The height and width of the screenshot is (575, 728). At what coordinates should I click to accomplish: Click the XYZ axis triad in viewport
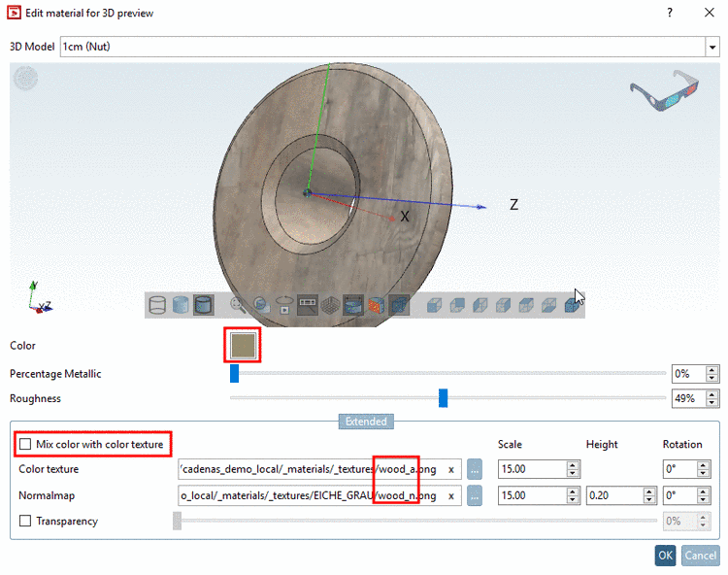(x=39, y=297)
